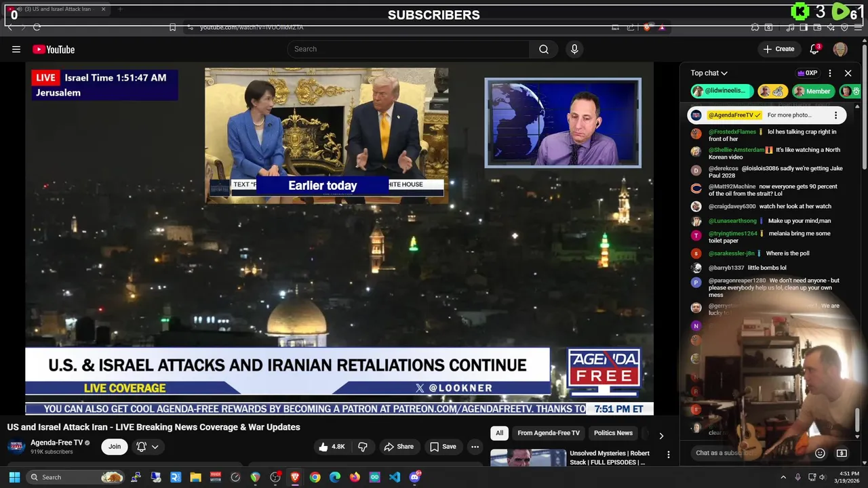Open the notifications bell with badge 3
868x488 pixels.
[x=814, y=49]
